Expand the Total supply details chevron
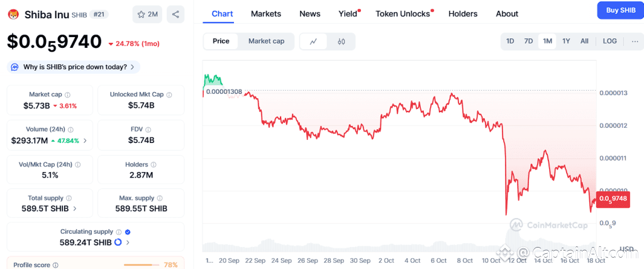Screen dimensions: 644x269 tap(75, 209)
